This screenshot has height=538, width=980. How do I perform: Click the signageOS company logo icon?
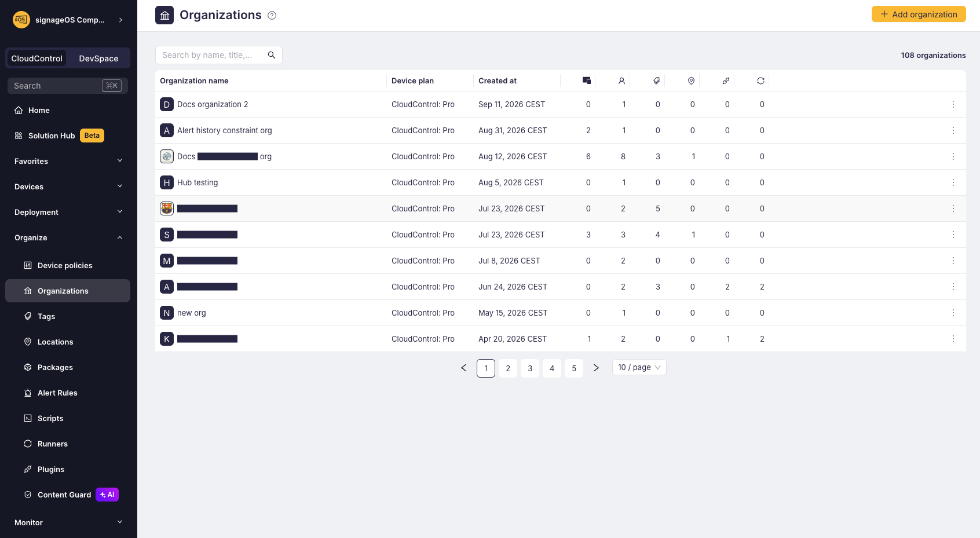[x=21, y=20]
